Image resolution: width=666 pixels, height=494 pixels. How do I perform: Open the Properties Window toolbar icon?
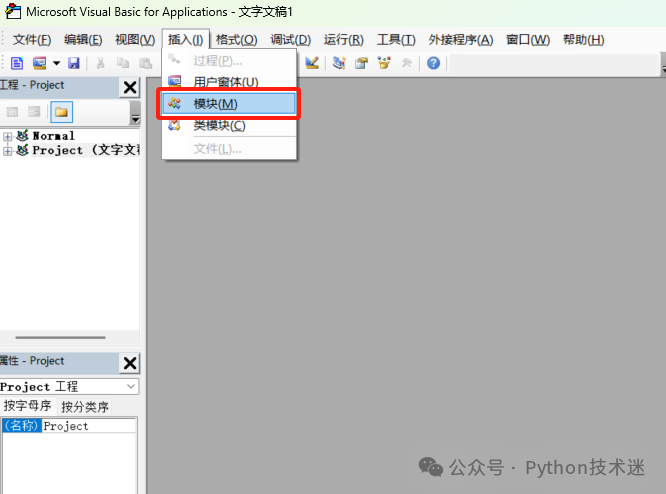[361, 63]
